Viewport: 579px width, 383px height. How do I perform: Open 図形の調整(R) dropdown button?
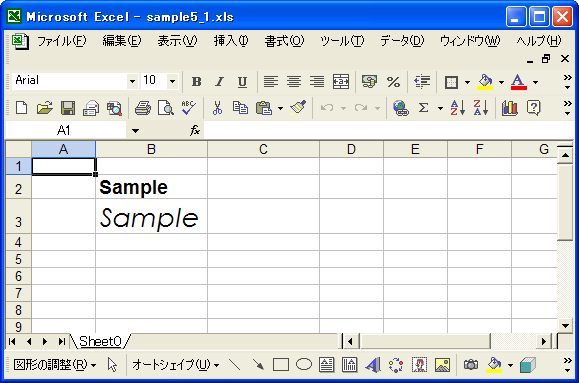[x=55, y=365]
